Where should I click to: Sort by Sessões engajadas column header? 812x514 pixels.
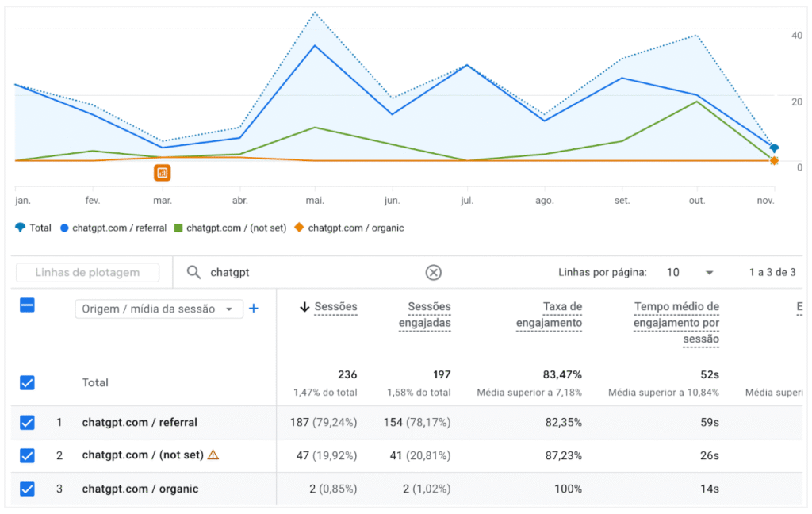click(x=424, y=315)
